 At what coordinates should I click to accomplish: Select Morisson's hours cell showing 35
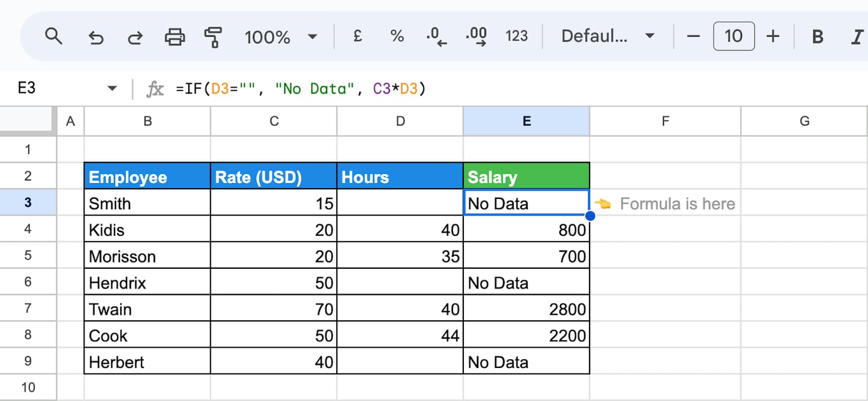point(400,255)
